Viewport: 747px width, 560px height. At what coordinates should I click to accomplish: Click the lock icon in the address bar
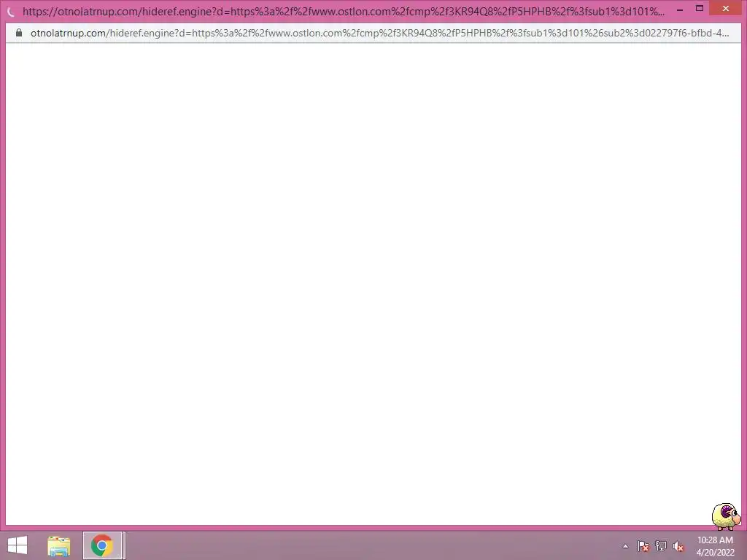point(19,33)
